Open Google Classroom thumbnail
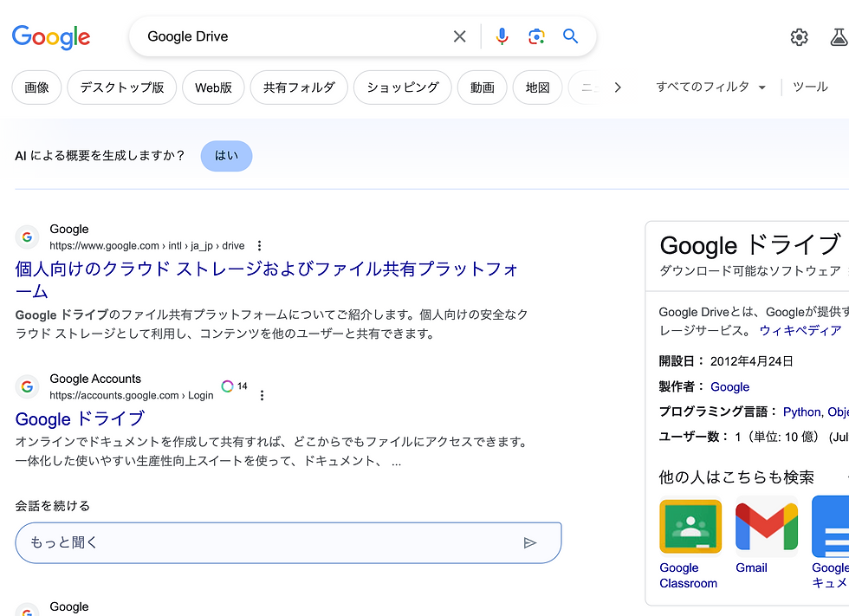The height and width of the screenshot is (616, 849). [x=690, y=527]
